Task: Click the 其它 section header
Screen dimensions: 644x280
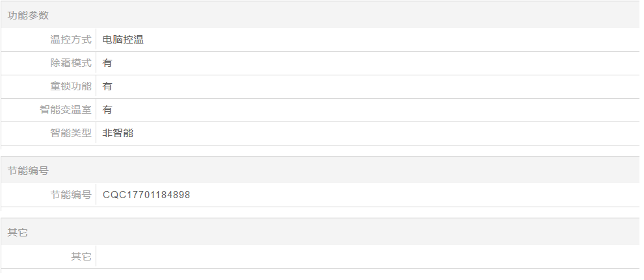Action: coord(18,233)
